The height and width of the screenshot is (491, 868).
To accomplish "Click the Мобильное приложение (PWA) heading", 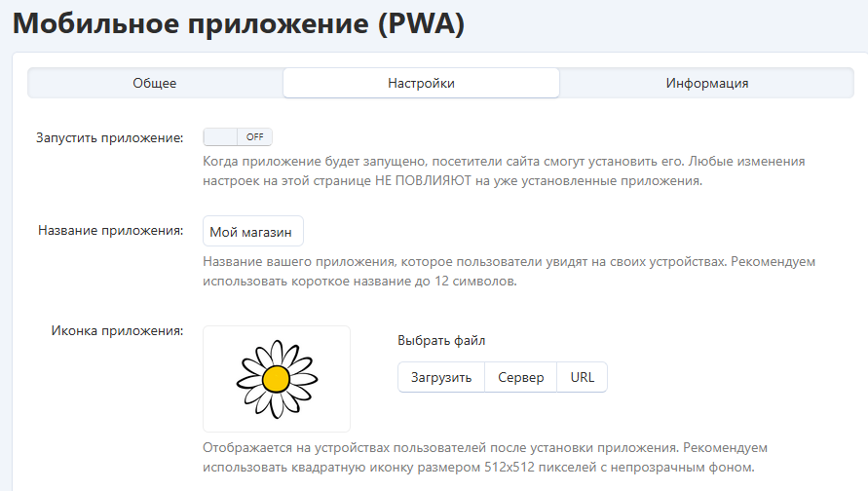I will 239,23.
